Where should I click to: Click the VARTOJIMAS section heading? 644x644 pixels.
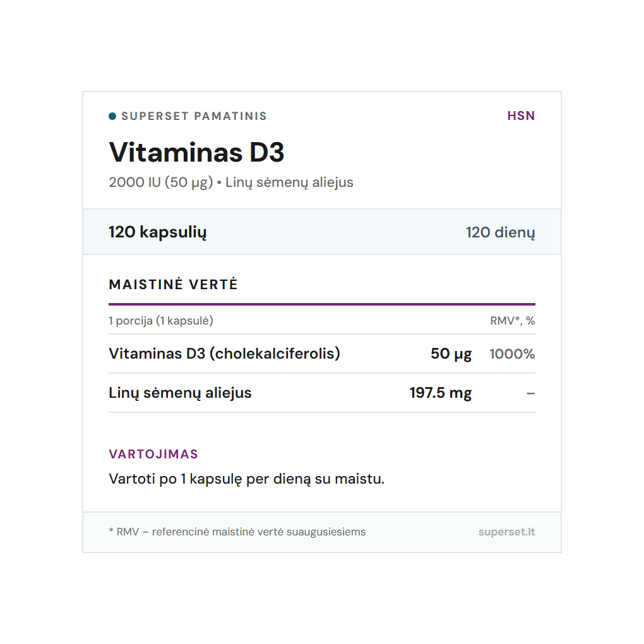point(153,454)
